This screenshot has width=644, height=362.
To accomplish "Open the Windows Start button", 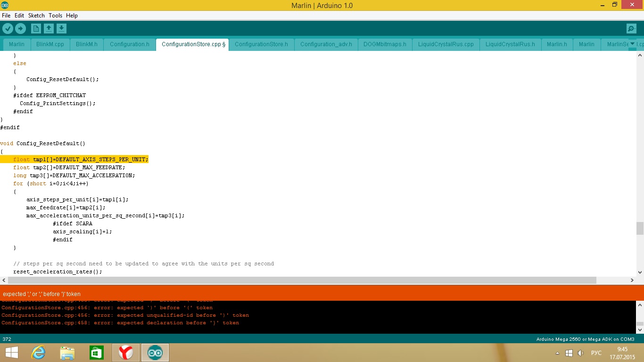I will pos(11,353).
